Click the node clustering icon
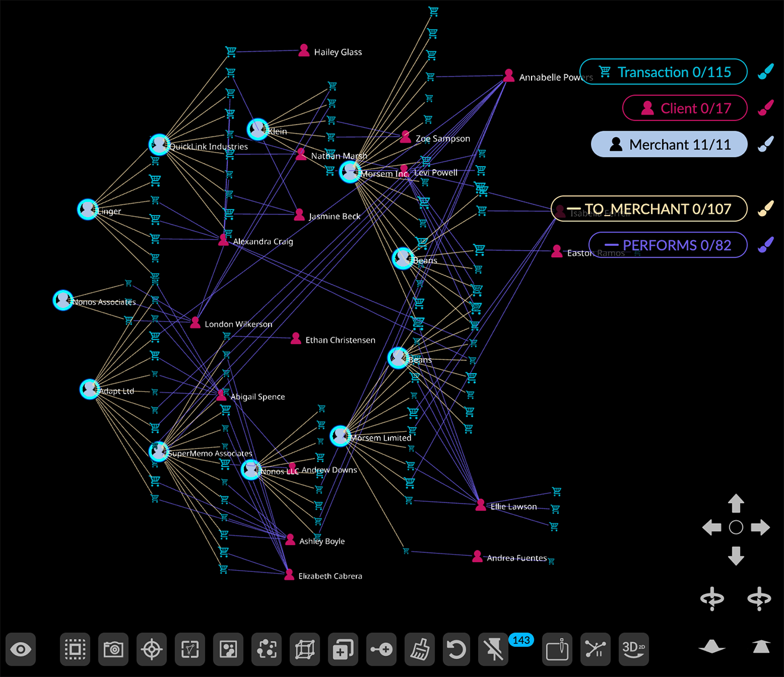This screenshot has height=677, width=784. pyautogui.click(x=266, y=649)
